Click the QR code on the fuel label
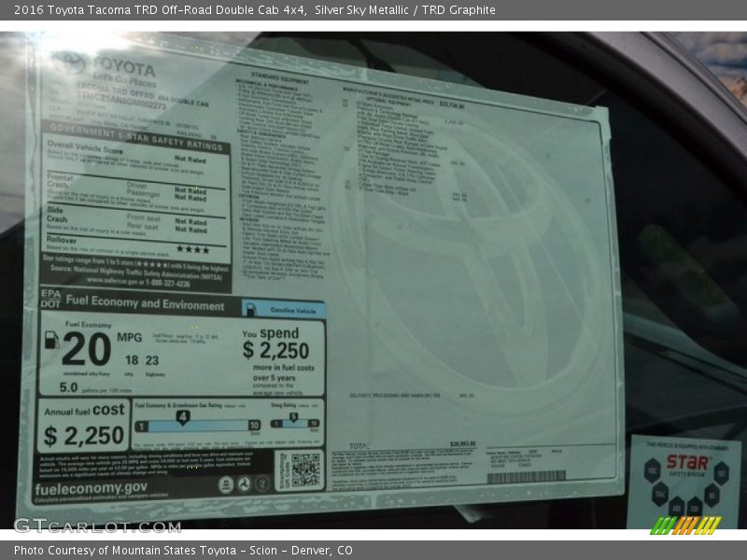This screenshot has width=747, height=560. click(305, 470)
